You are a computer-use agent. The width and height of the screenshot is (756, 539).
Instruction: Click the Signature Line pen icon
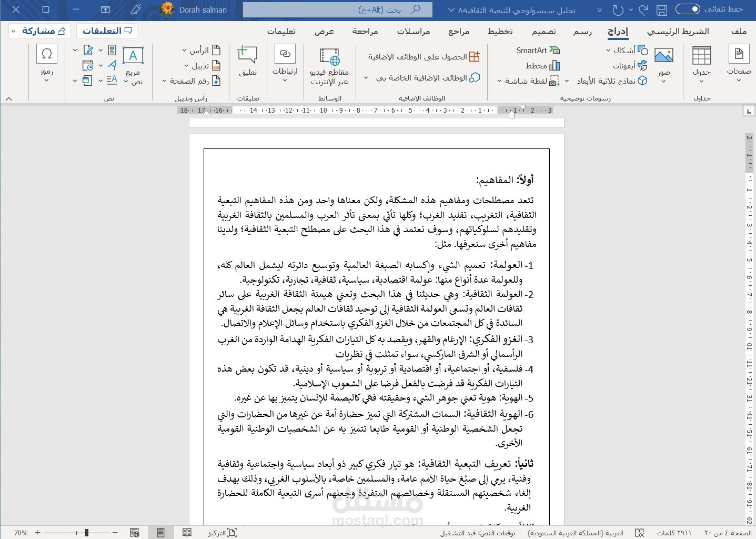click(x=88, y=51)
